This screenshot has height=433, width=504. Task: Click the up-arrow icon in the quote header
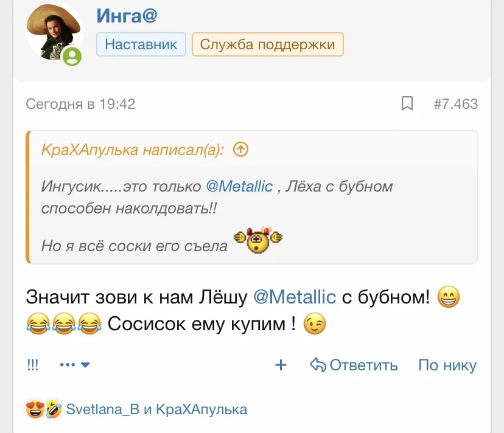pos(241,150)
